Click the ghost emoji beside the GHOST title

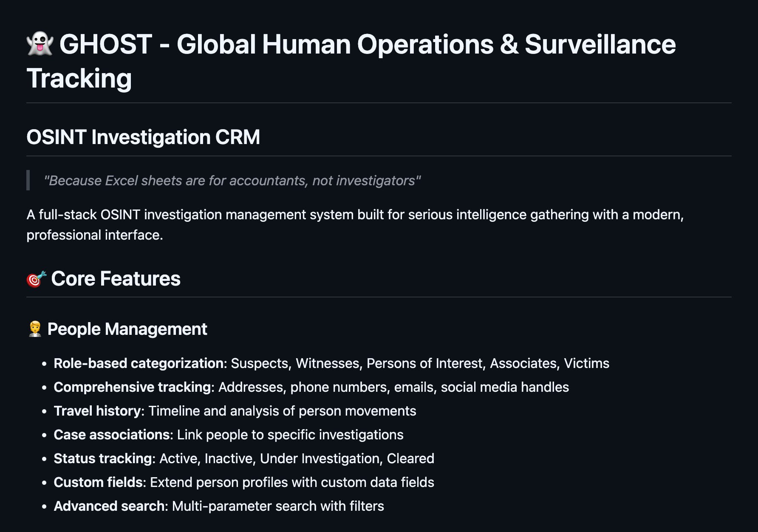pyautogui.click(x=40, y=44)
